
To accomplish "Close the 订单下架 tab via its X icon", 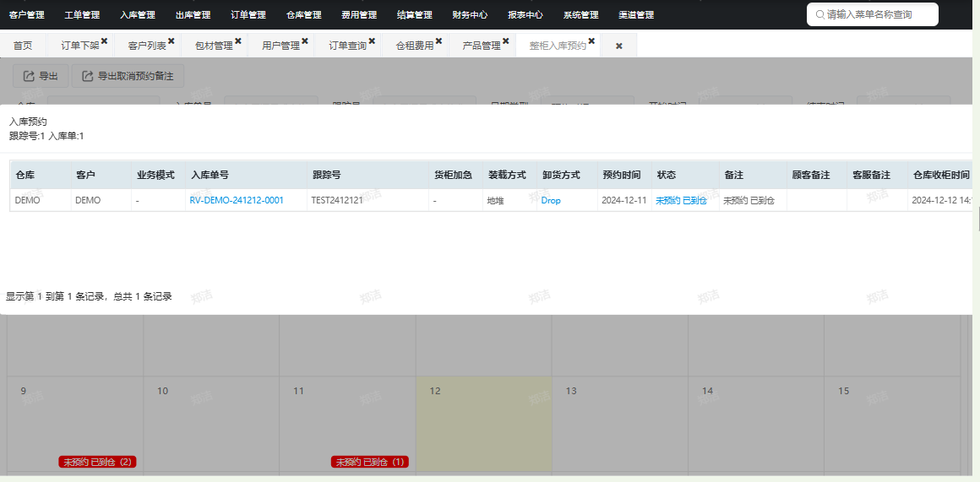I will 105,41.
